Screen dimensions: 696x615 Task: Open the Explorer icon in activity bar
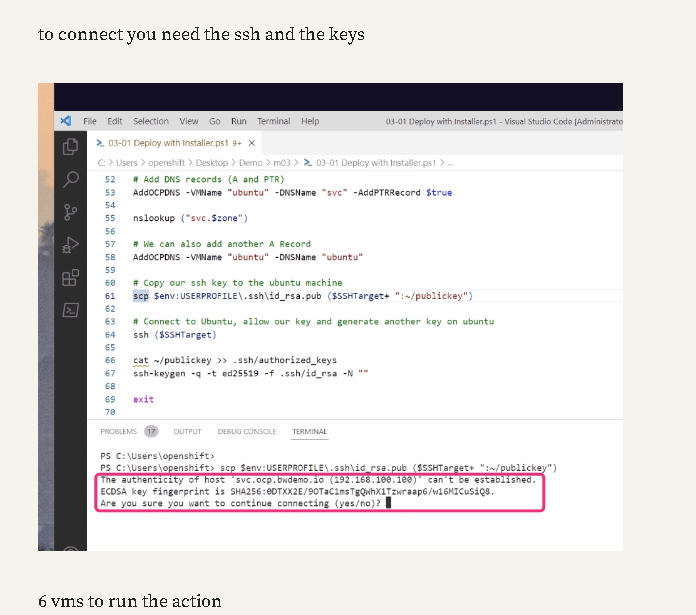[70, 147]
